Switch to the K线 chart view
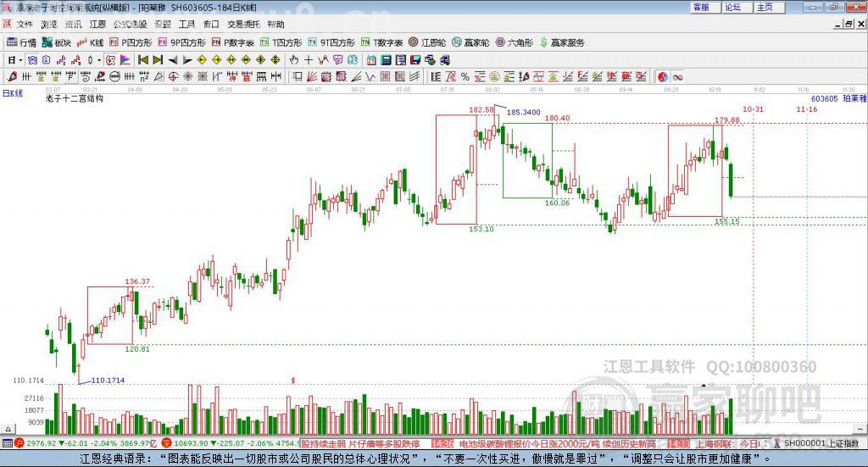Screen dimensions: 868x467 (91, 42)
